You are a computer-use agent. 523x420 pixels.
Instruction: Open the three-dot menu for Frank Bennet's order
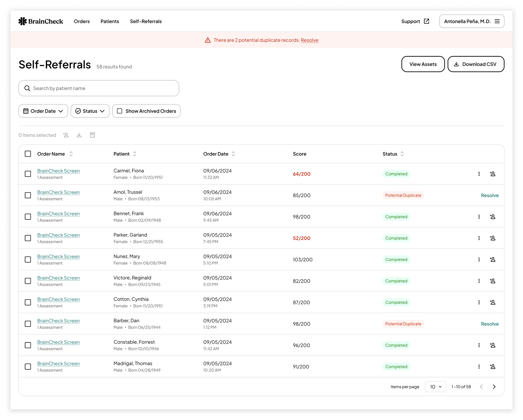point(479,216)
